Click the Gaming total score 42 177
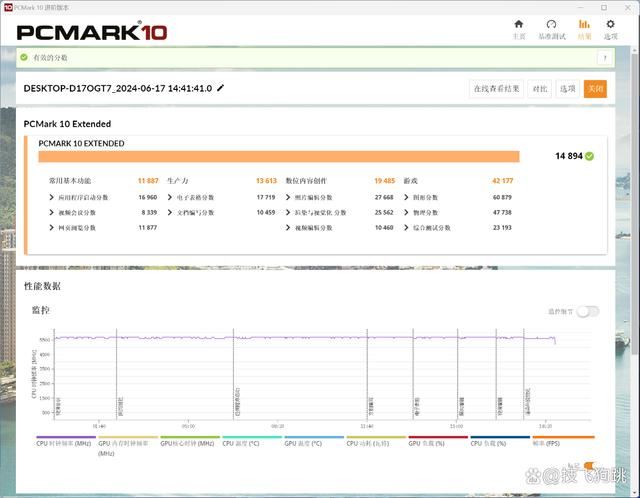This screenshot has width=640, height=498. coord(502,180)
